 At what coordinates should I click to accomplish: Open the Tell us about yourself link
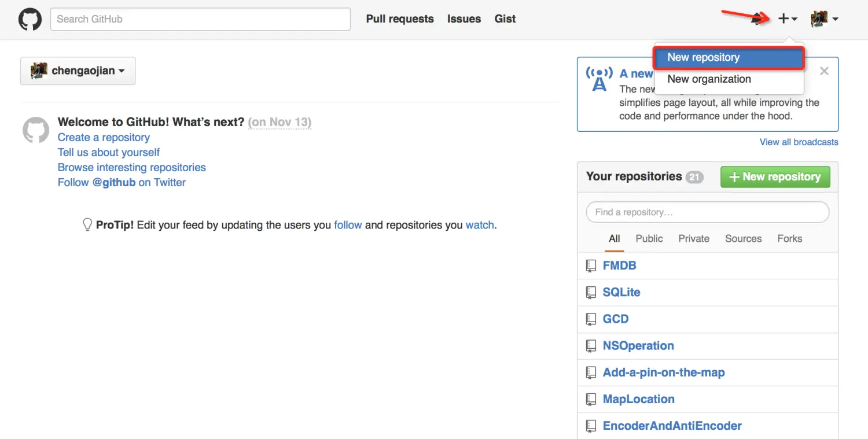[x=109, y=153]
